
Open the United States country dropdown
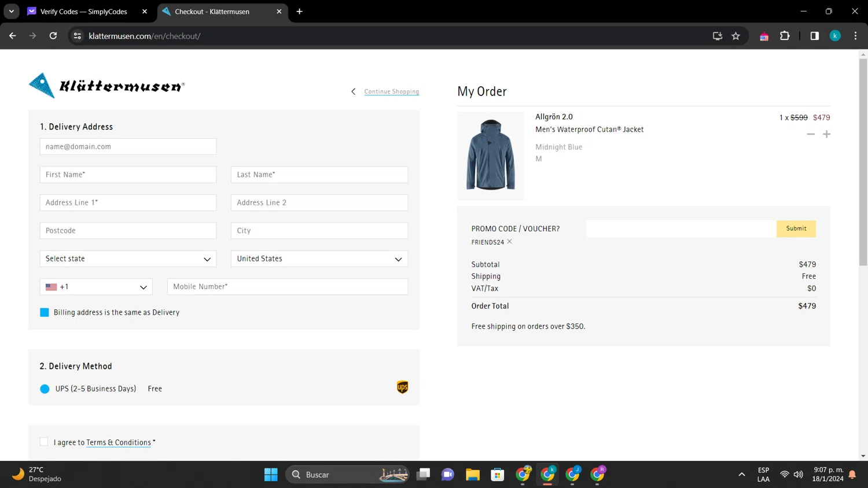319,258
